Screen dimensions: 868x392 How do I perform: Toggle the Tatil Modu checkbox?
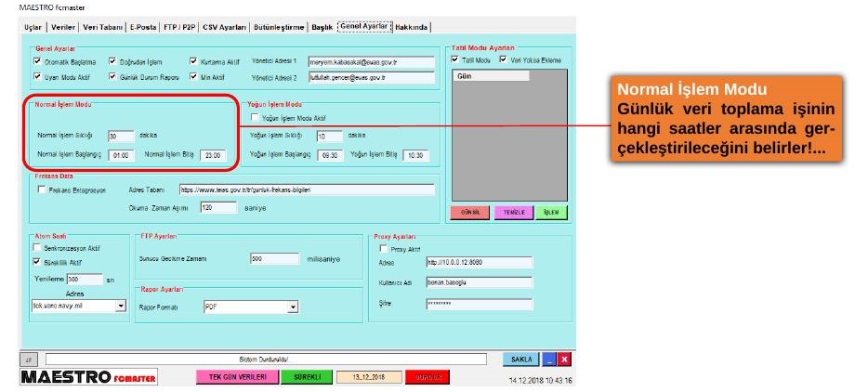455,59
